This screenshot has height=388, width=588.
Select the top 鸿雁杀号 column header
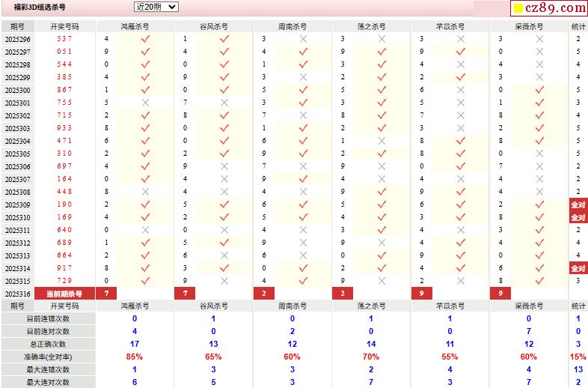pos(135,26)
